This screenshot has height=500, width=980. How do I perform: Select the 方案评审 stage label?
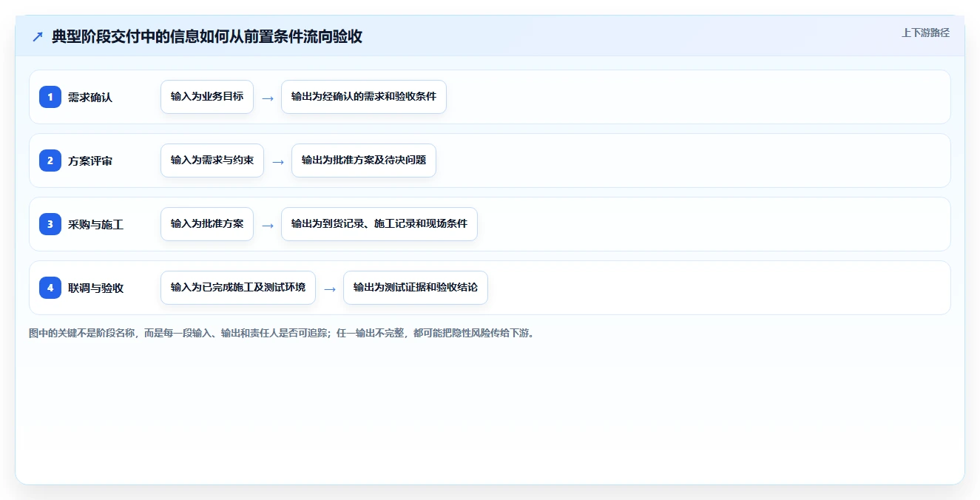click(90, 161)
